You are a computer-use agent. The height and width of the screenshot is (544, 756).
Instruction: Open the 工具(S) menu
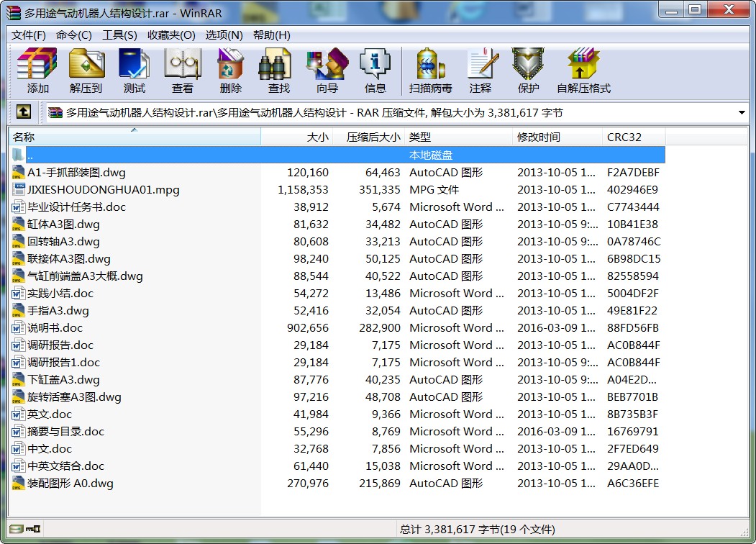click(119, 35)
